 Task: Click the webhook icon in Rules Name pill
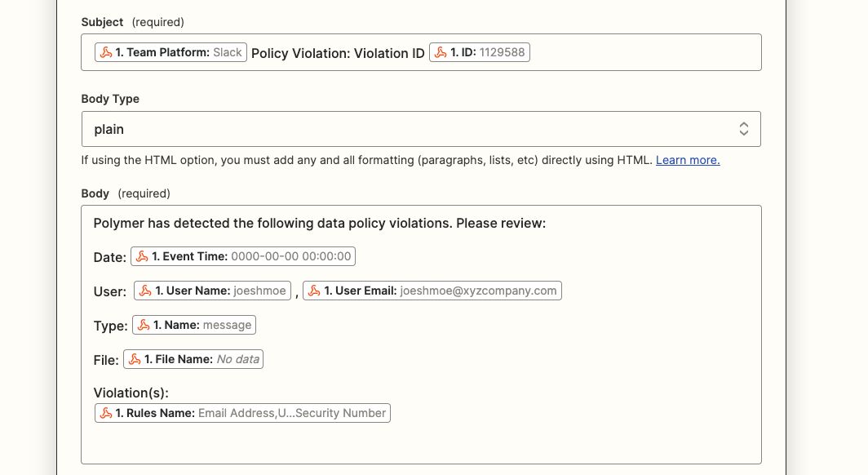click(106, 413)
